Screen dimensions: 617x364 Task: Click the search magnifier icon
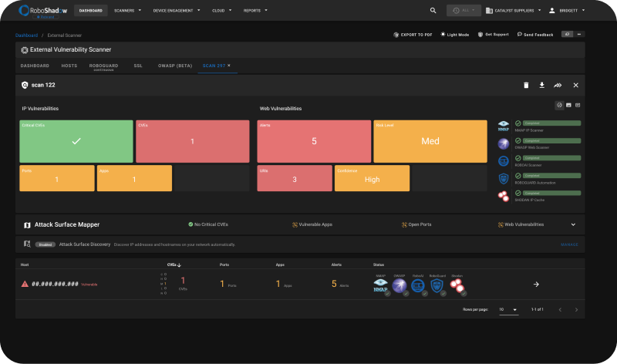pos(433,11)
